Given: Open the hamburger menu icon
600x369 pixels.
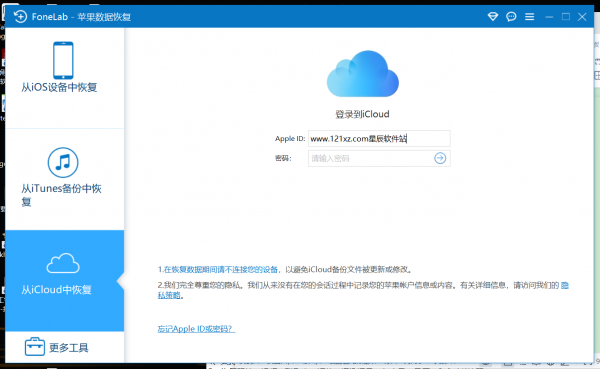Looking at the screenshot, I should pos(530,16).
